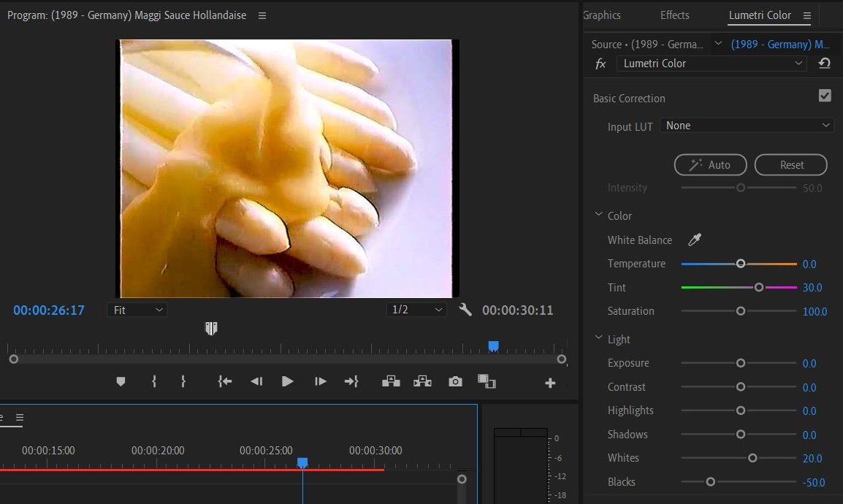
Task: Click the Blacks slider handle
Action: [711, 482]
